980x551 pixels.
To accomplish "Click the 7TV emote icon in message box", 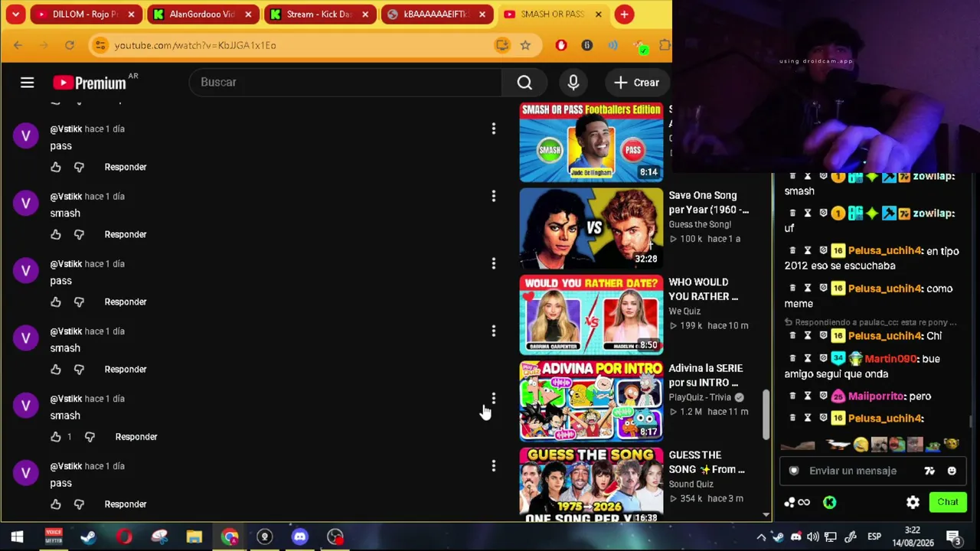I will tap(929, 471).
